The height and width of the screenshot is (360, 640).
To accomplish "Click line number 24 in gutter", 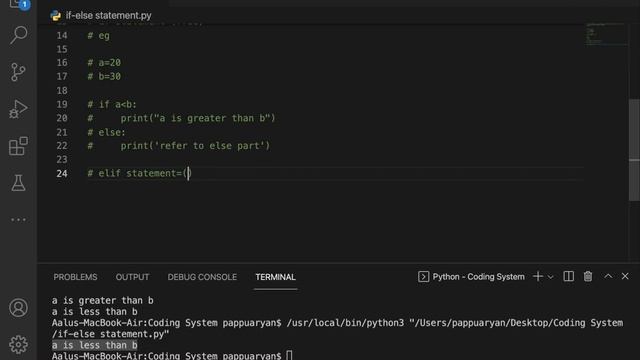I will [x=62, y=173].
